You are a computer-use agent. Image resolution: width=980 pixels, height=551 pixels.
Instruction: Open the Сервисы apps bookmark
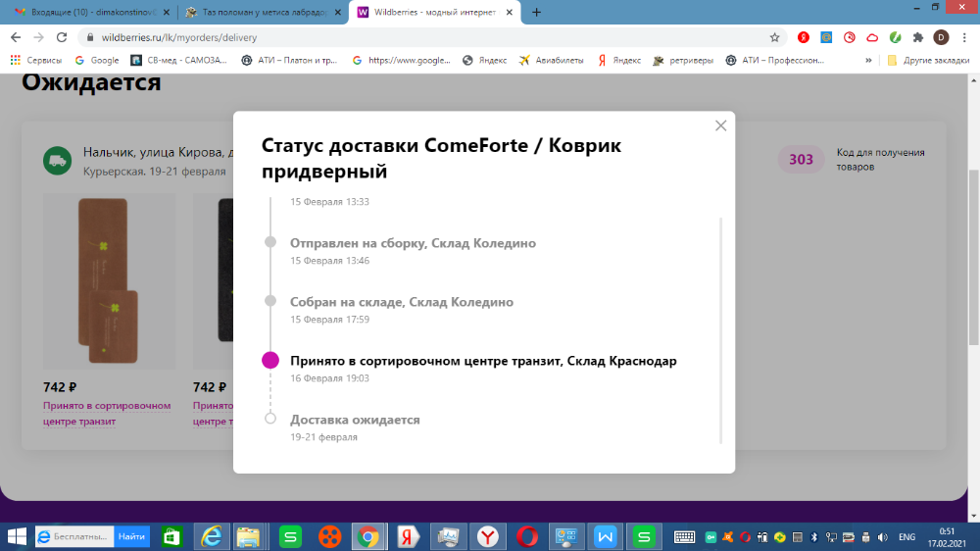[36, 60]
